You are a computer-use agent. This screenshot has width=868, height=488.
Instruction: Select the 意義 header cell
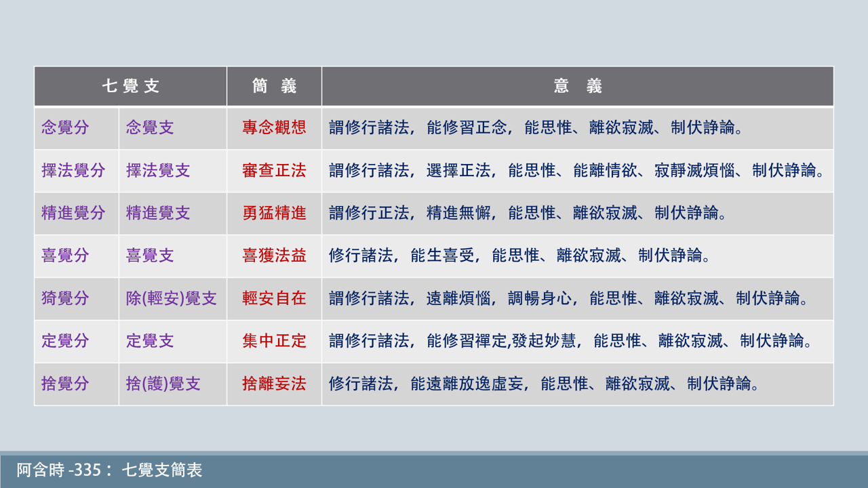point(576,86)
